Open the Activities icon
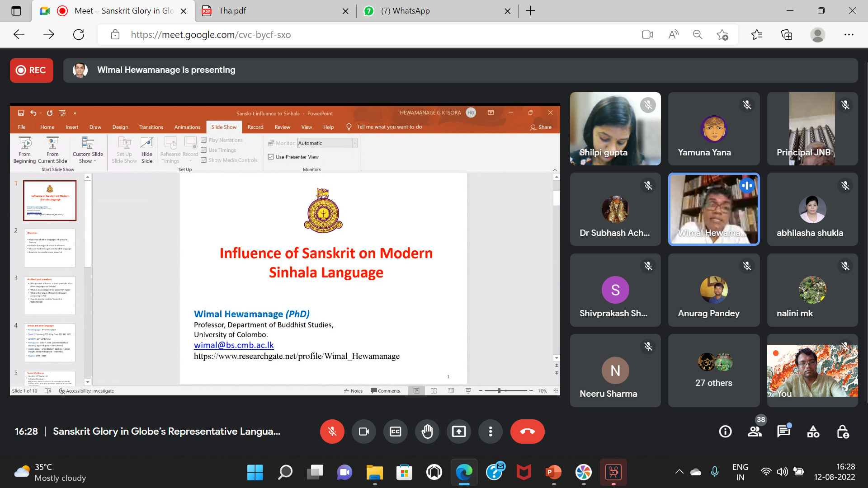The width and height of the screenshot is (868, 488). [x=813, y=432]
